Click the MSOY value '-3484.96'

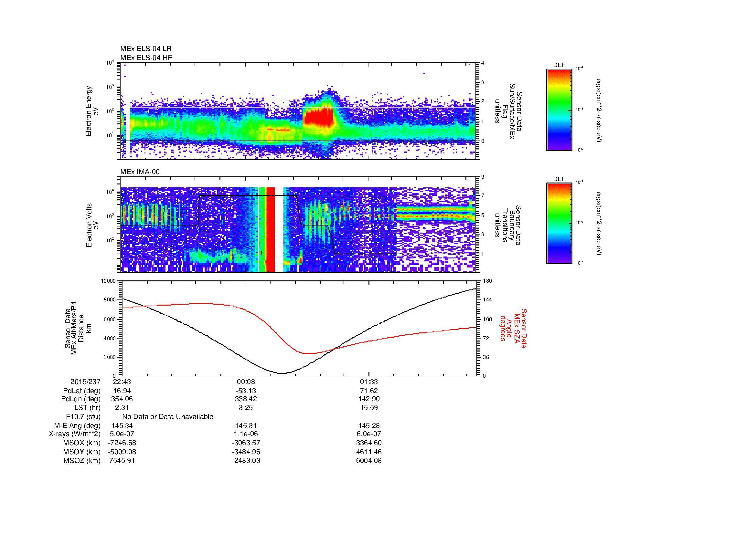246,452
